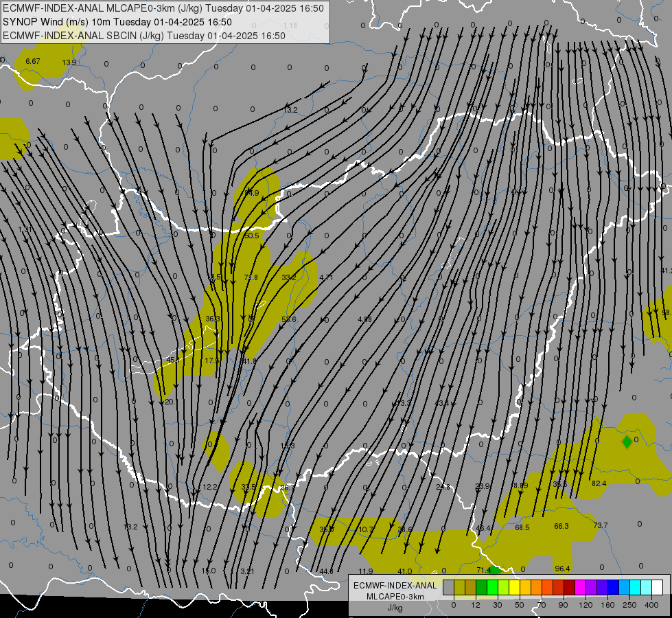
Task: Click the J/kg unit label in bottom legend
Action: click(x=395, y=608)
